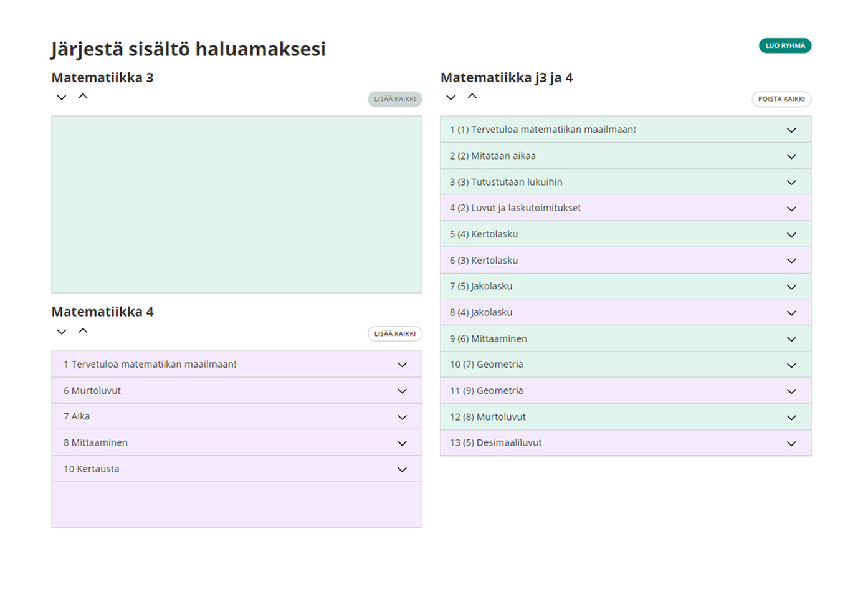The image size is (868, 612).
Task: Click the Luo ryhmä button
Action: pyautogui.click(x=785, y=45)
